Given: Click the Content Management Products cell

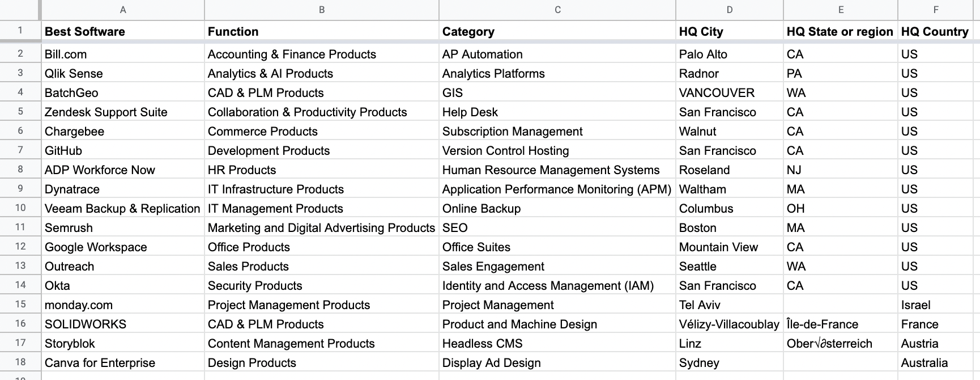Looking at the screenshot, I should [322, 343].
